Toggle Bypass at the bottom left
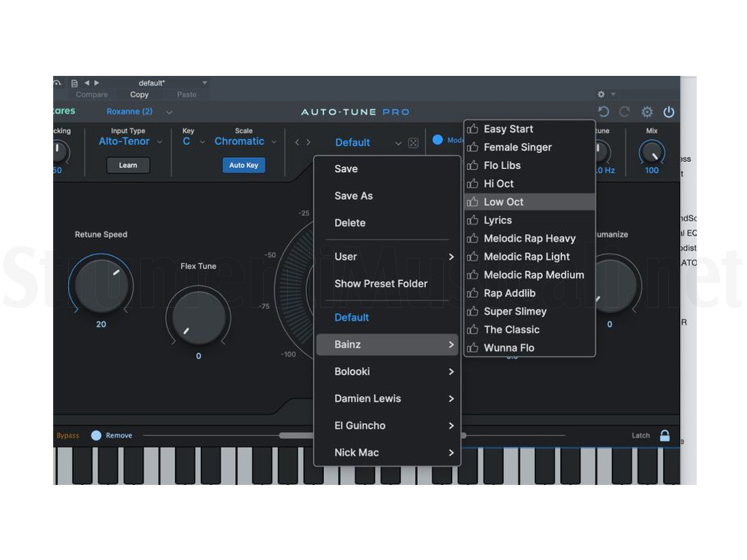 click(x=67, y=435)
